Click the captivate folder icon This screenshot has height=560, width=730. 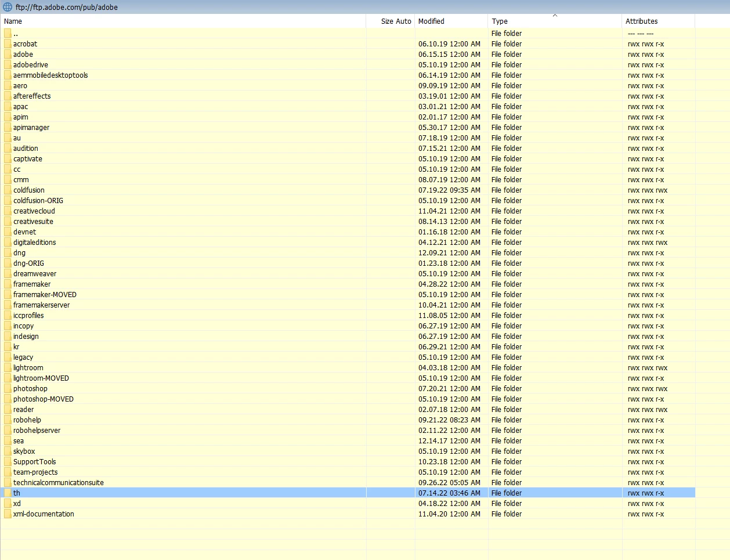pos(8,158)
